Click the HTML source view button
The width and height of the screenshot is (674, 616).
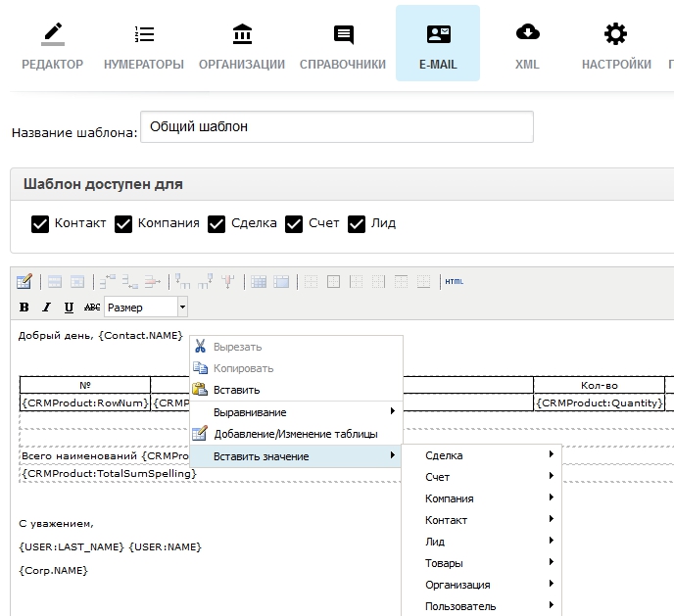454,282
